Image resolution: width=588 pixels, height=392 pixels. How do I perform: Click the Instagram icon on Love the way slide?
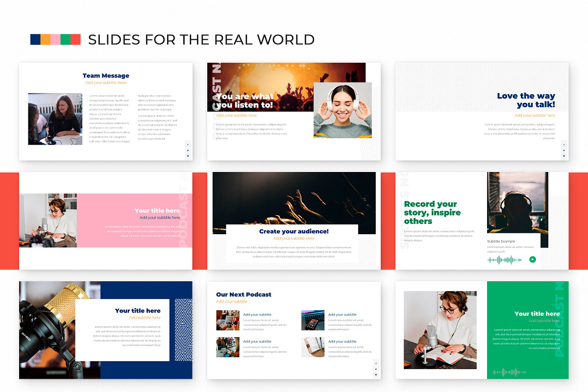(x=564, y=156)
